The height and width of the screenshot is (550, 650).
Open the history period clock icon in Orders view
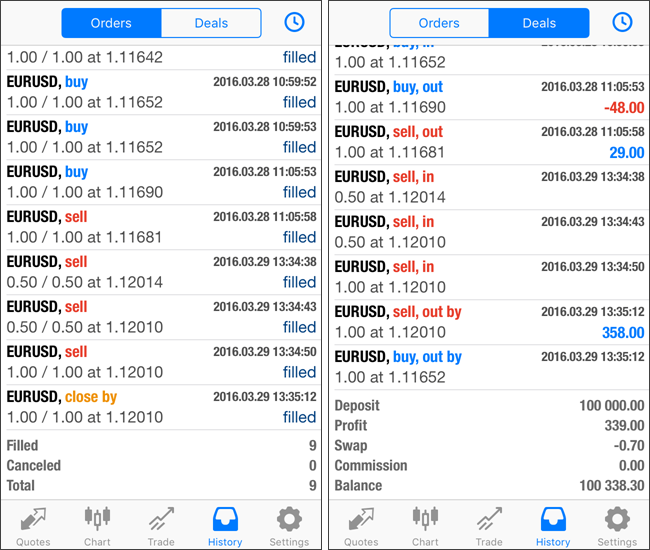click(x=294, y=22)
